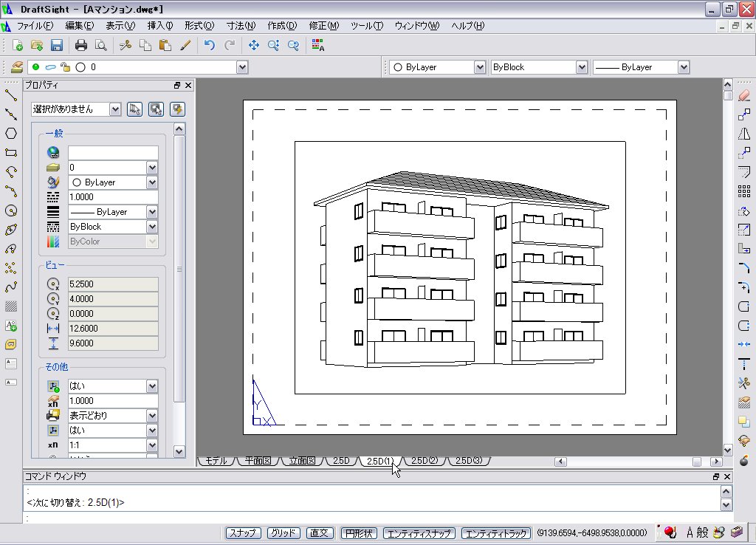Activate the Pan tool

click(254, 45)
